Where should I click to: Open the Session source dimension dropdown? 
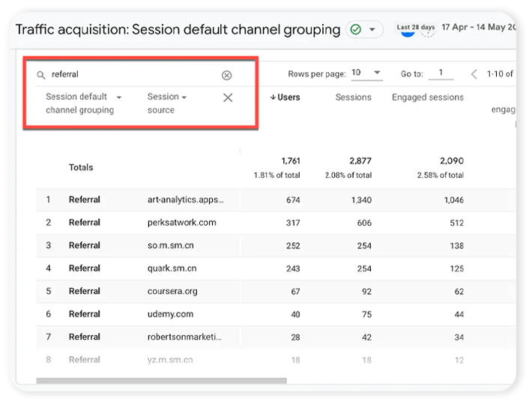click(x=184, y=97)
